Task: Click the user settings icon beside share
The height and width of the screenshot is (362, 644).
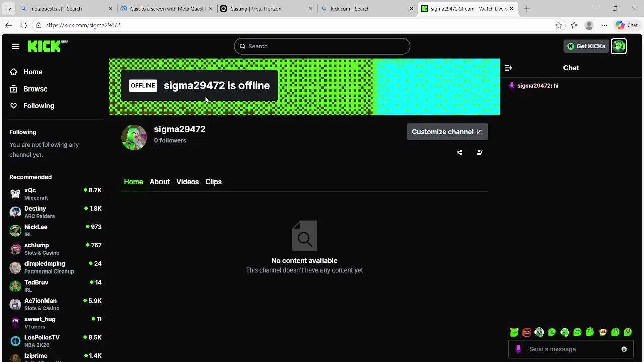Action: pos(479,152)
